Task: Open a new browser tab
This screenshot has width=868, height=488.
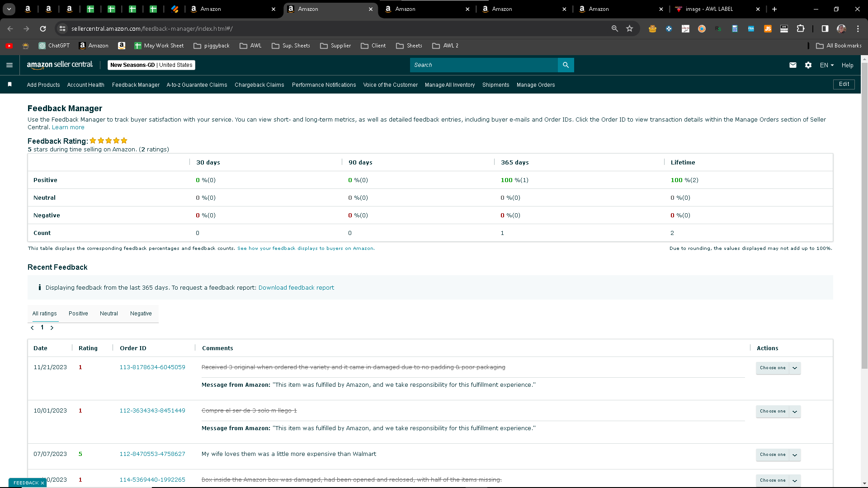Action: pos(774,9)
